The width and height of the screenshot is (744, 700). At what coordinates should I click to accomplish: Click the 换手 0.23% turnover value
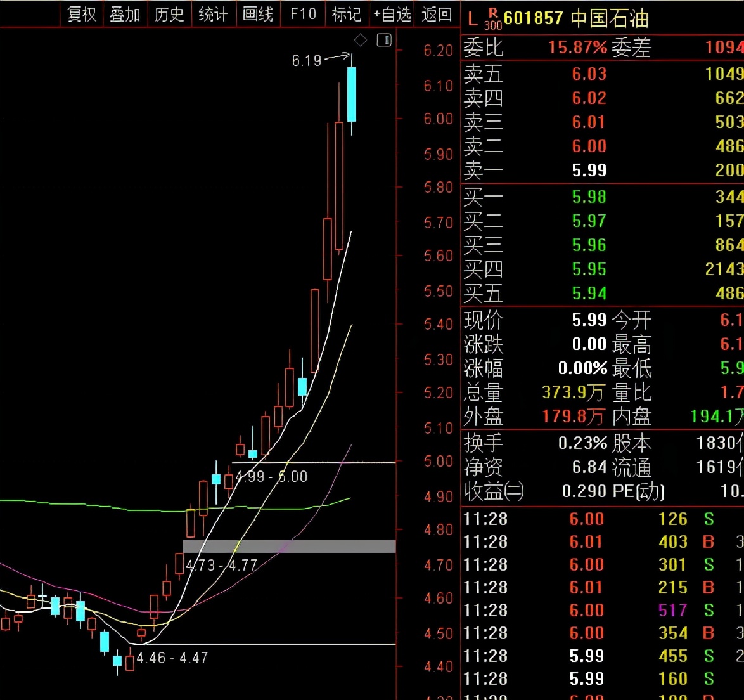[582, 443]
